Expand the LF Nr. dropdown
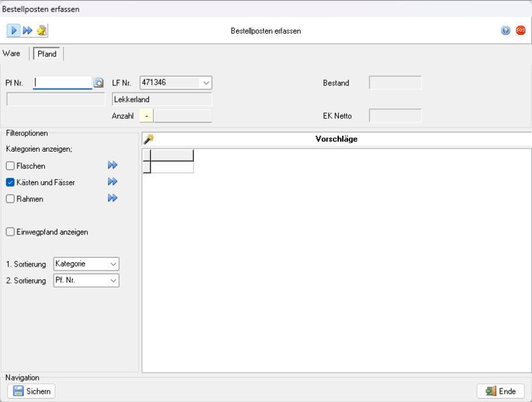This screenshot has height=402, width=532. tap(206, 83)
